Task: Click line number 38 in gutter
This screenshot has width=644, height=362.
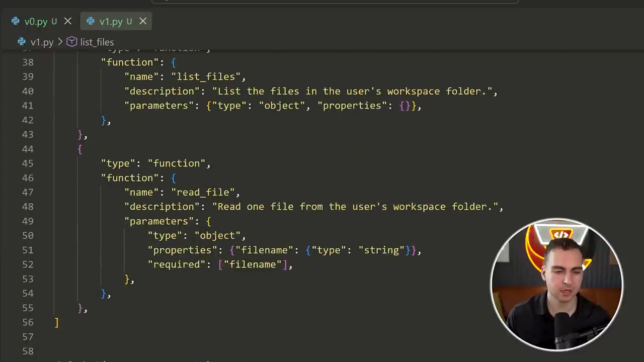Action: coord(28,62)
